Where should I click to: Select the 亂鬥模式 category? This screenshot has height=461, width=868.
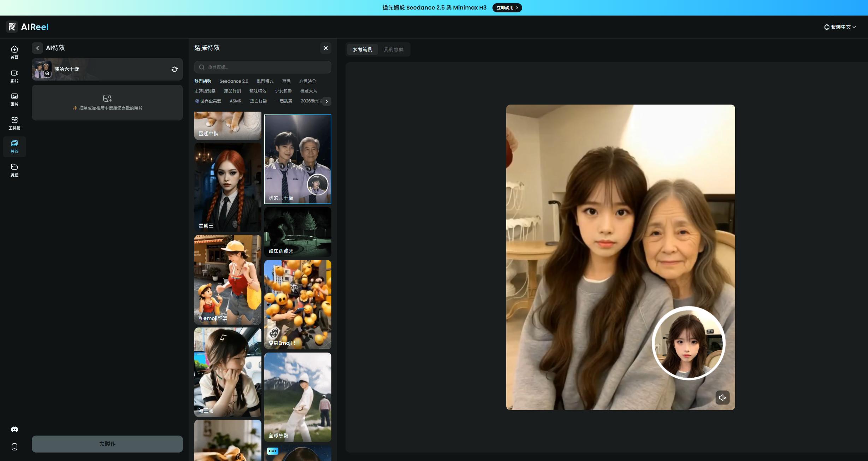(x=265, y=81)
